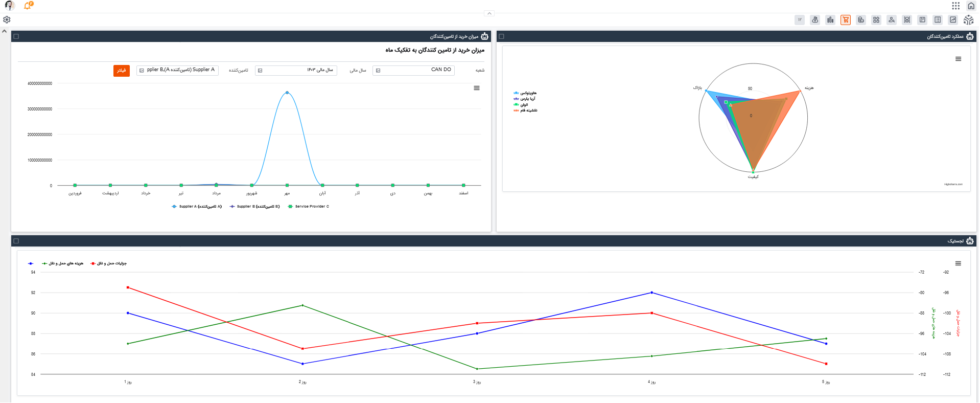This screenshot has width=980, height=403.
Task: Click the کیفیت axis label on radar chart
Action: pos(753,177)
